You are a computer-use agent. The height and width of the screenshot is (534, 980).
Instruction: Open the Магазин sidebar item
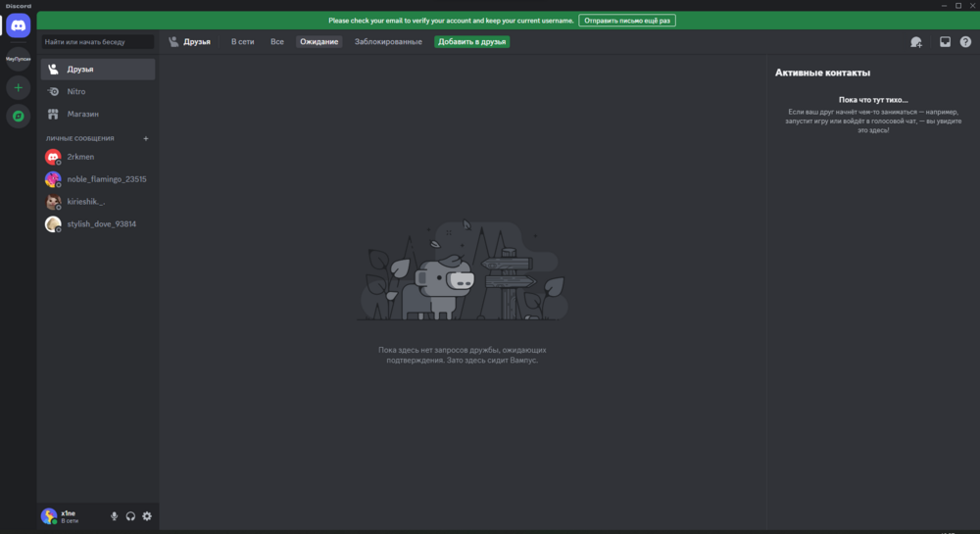[98, 115]
